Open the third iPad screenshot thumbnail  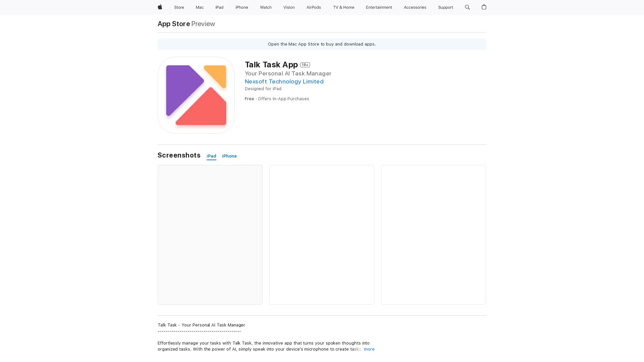click(x=433, y=235)
